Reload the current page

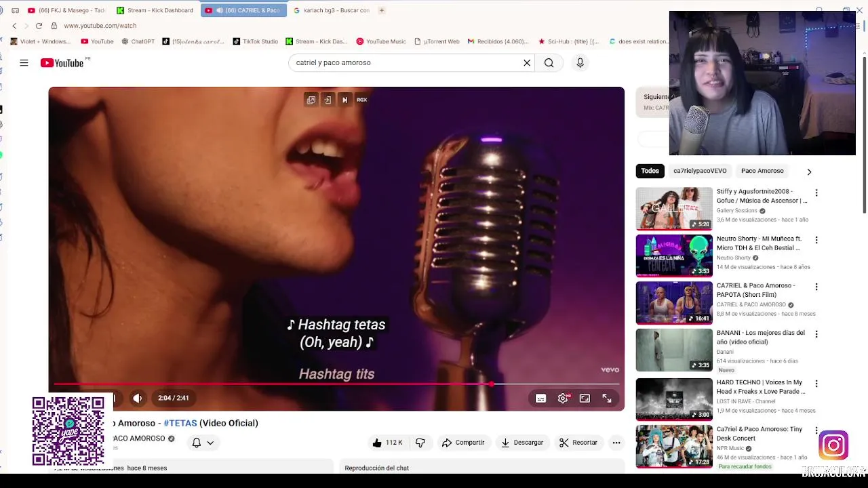click(x=39, y=26)
